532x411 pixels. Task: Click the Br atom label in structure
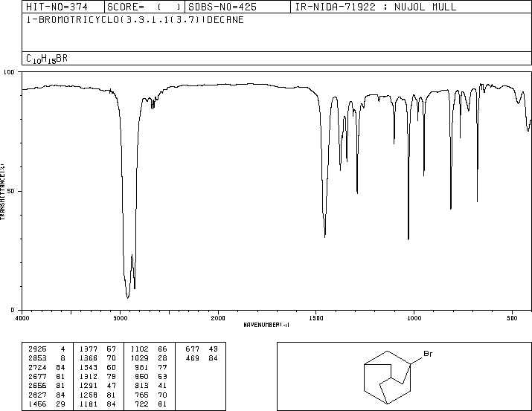[x=428, y=354]
